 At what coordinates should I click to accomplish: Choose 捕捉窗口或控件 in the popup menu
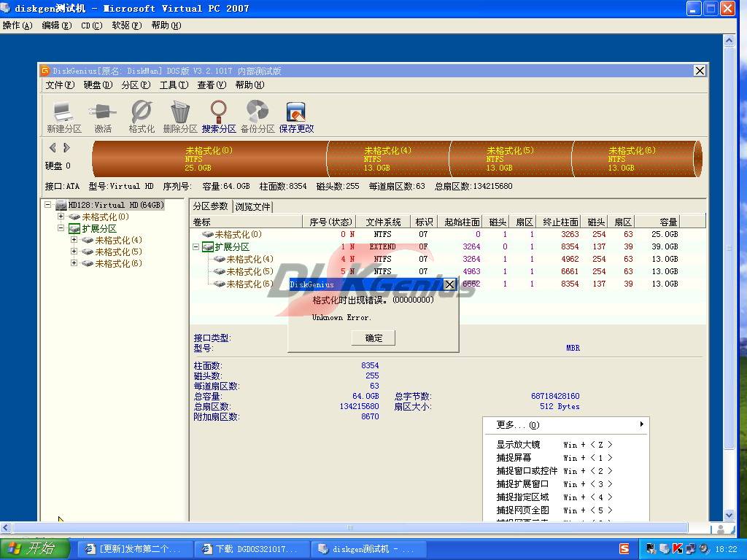click(x=565, y=470)
